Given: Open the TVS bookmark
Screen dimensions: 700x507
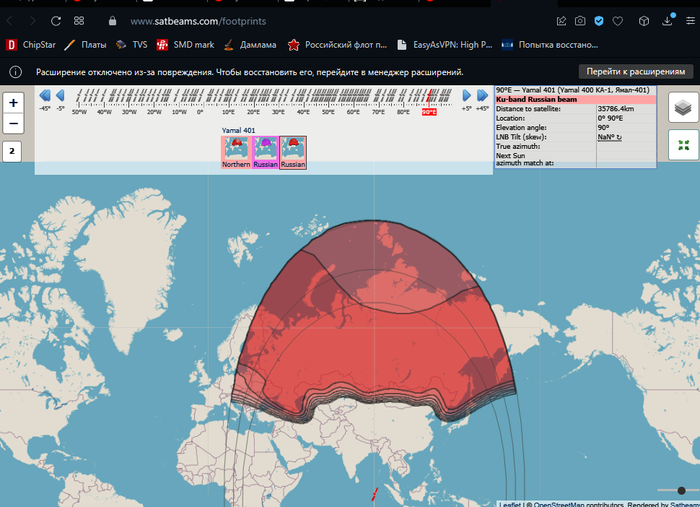Looking at the screenshot, I should point(131,45).
